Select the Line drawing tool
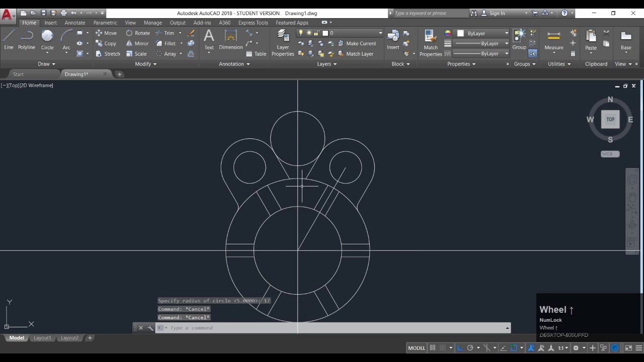 pos(9,40)
